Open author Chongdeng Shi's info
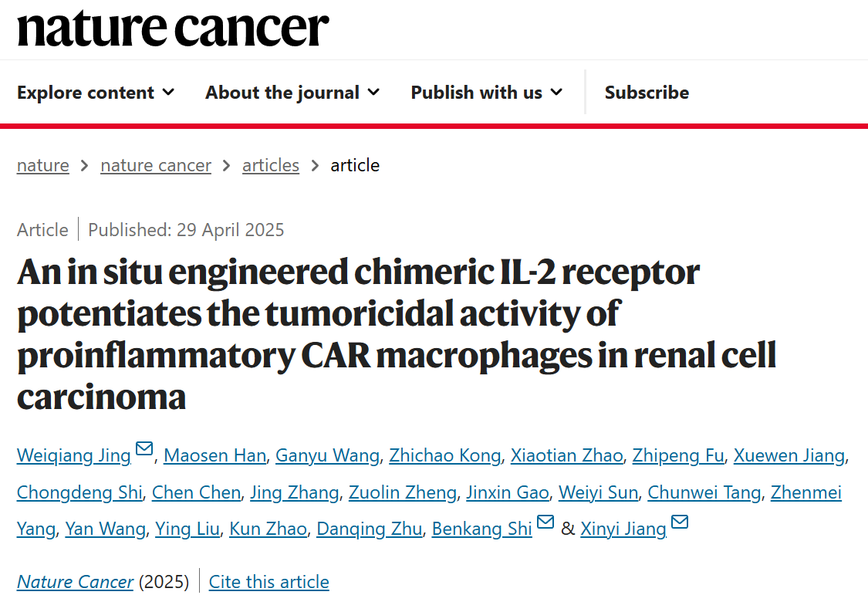The image size is (868, 612). (x=79, y=492)
